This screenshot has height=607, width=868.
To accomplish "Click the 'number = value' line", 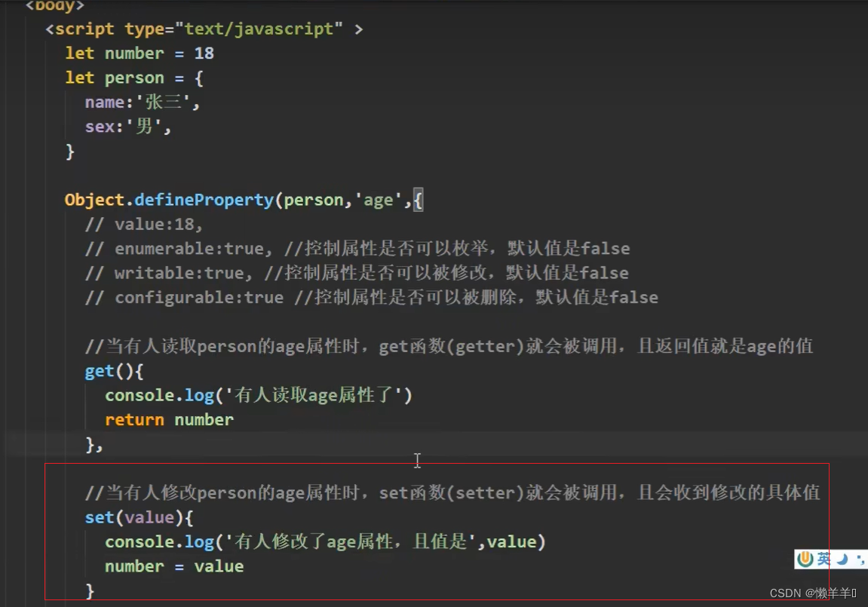I will pyautogui.click(x=174, y=566).
